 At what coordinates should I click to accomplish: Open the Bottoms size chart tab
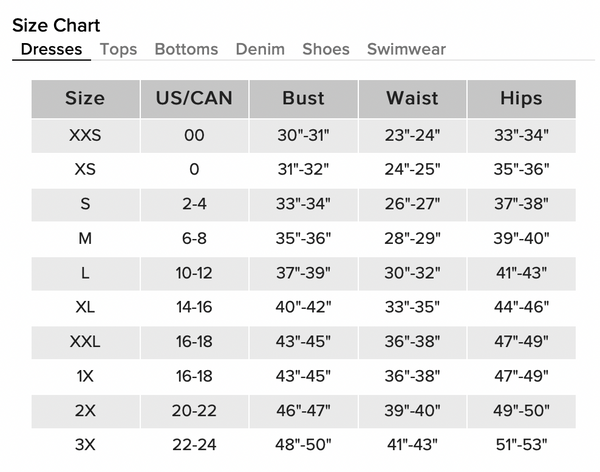(186, 49)
